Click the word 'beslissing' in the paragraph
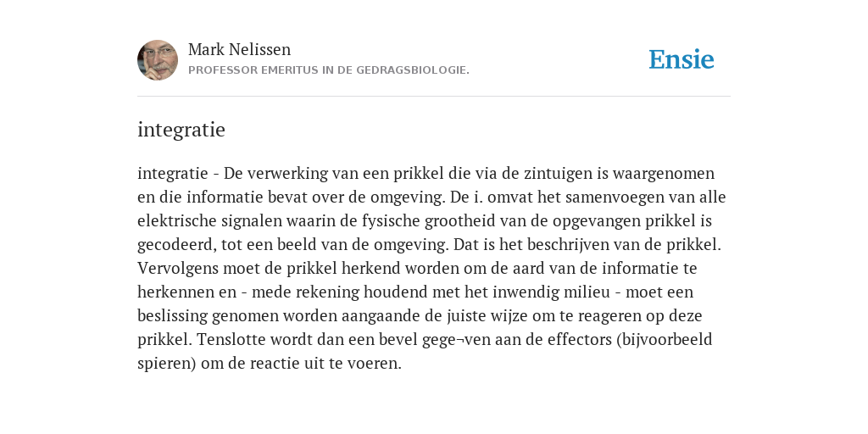This screenshot has width=868, height=434. tap(172, 315)
